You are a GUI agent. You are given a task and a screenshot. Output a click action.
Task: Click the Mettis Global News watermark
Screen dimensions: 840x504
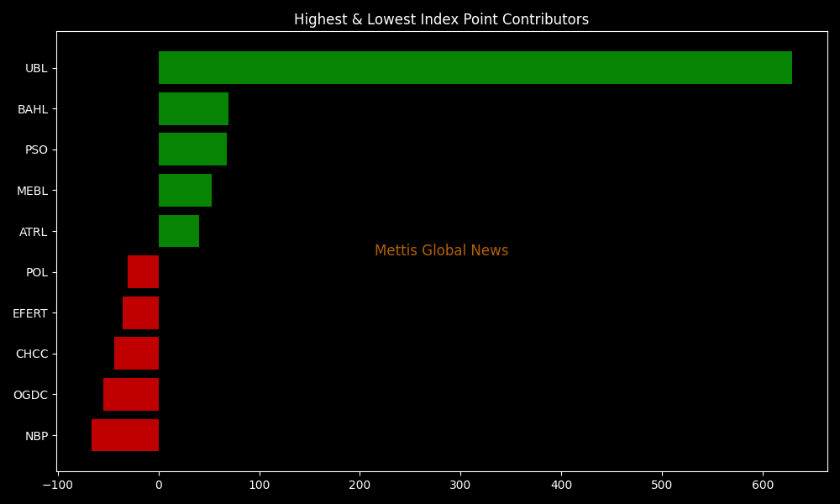click(x=441, y=251)
